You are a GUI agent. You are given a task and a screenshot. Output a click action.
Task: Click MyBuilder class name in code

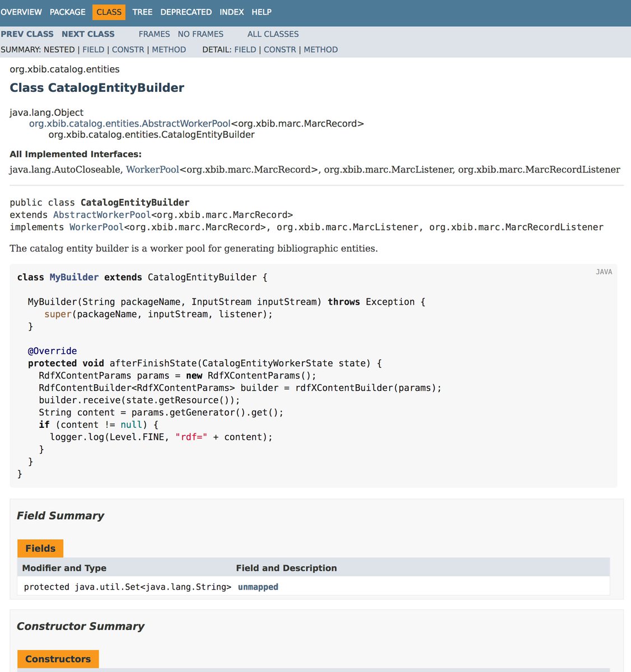tap(74, 277)
